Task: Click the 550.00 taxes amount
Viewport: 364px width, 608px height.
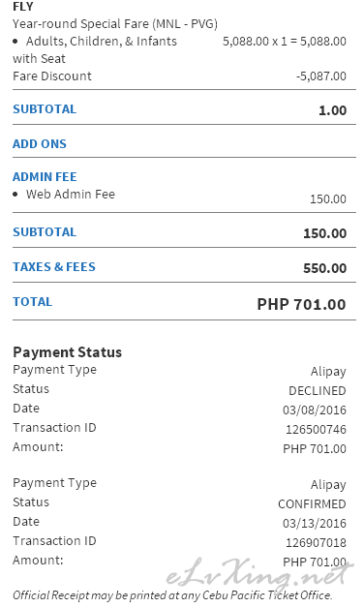Action: (325, 268)
